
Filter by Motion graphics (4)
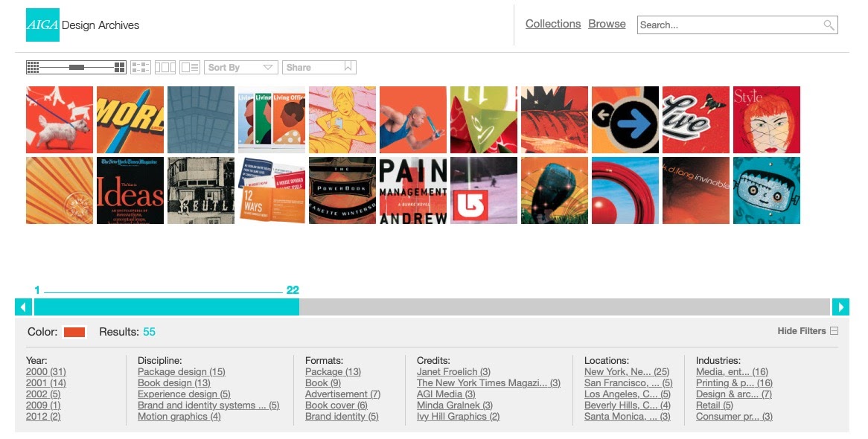point(179,416)
